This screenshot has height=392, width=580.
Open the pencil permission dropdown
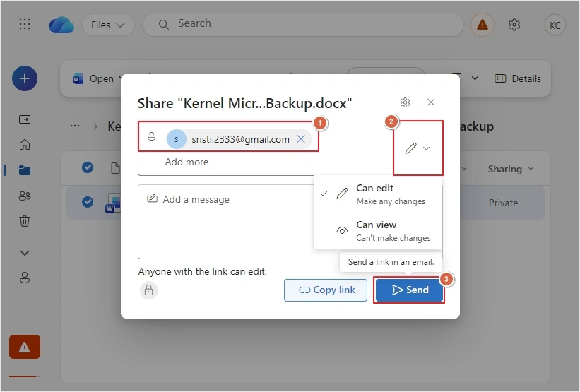418,148
